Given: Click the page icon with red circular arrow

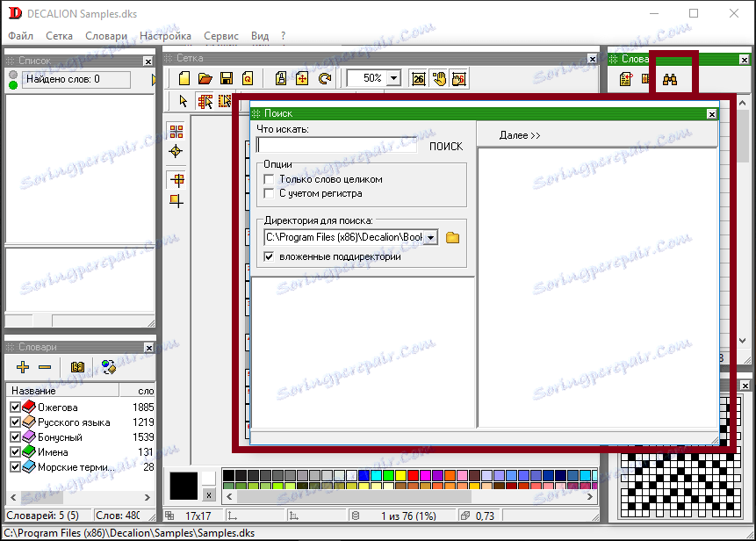Looking at the screenshot, I should (248, 78).
